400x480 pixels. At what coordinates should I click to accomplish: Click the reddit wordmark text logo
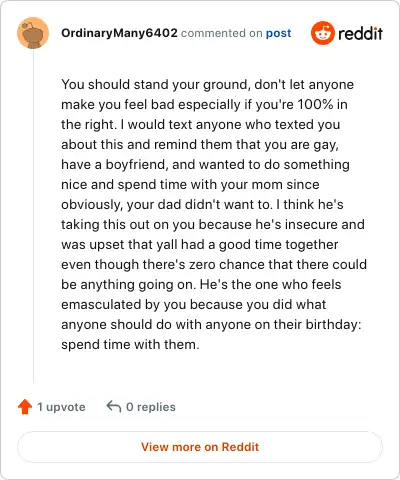click(x=360, y=33)
